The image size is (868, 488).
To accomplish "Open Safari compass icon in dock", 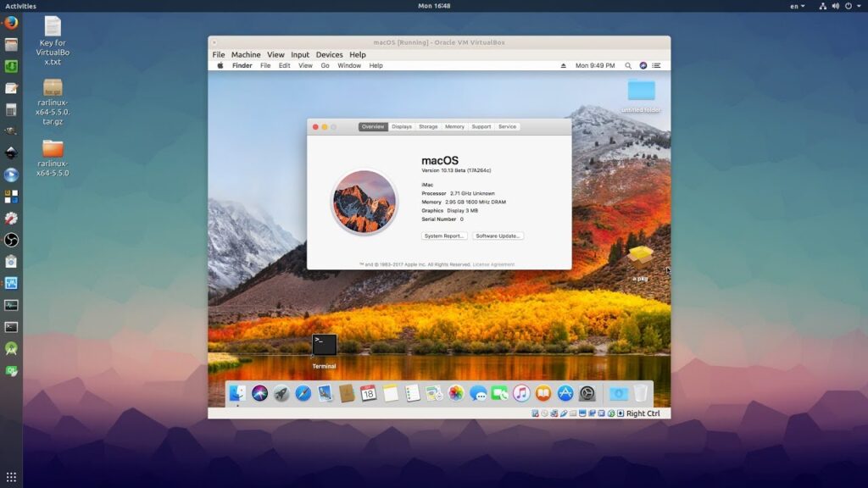I will 303,393.
